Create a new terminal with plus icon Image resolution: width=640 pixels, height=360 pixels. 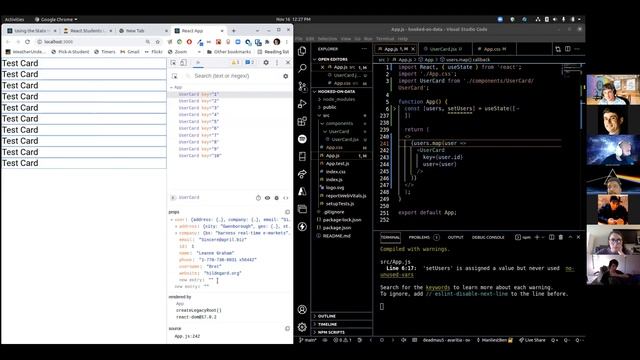537,237
